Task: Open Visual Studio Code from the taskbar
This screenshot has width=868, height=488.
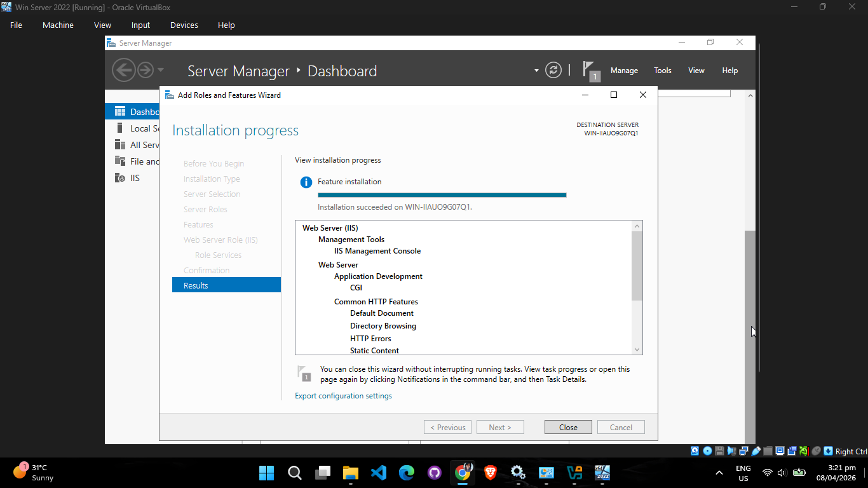Action: 379,473
